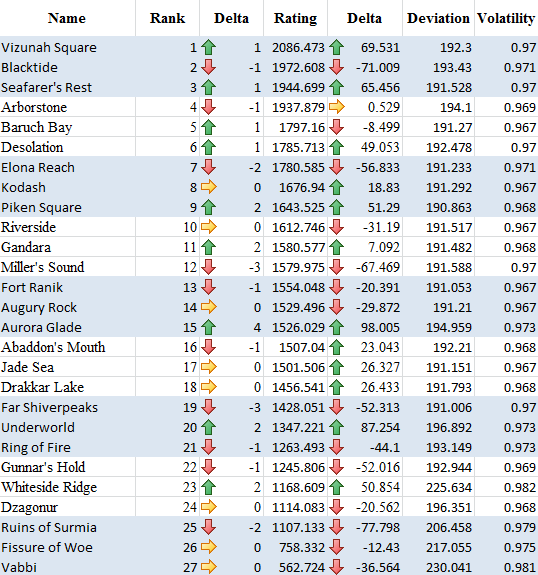This screenshot has width=538, height=575.
Task: Click the red arrow beside Ruins of Surmia rating
Action: [x=337, y=527]
